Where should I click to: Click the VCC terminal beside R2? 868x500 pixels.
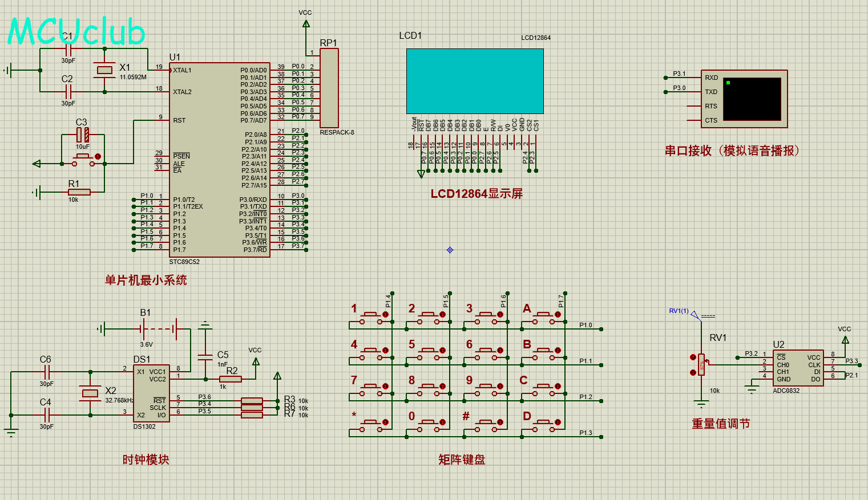(x=256, y=361)
